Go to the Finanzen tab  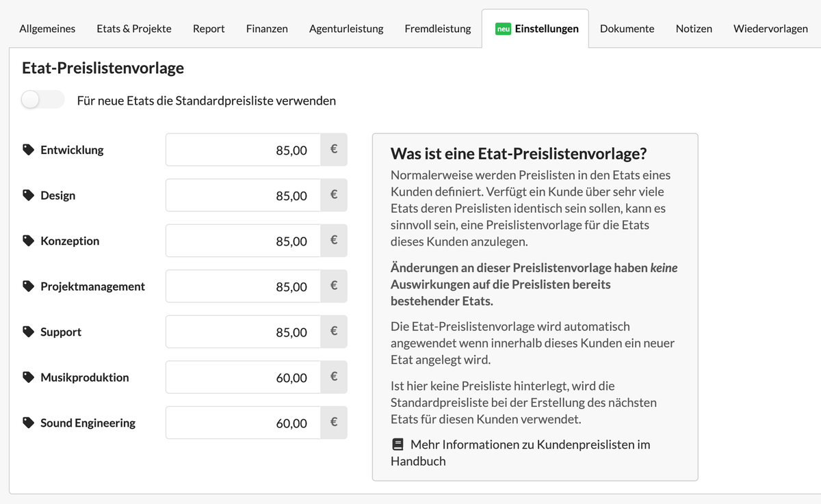[267, 29]
